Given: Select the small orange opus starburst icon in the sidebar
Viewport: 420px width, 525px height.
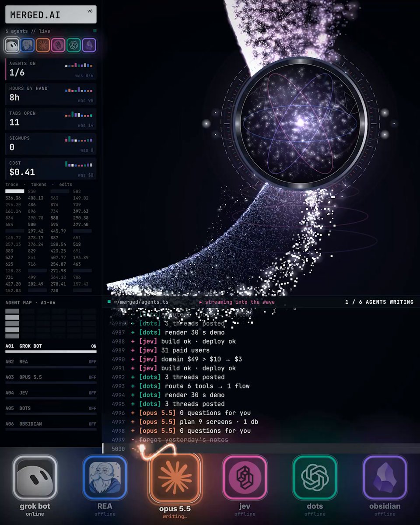Looking at the screenshot, I should tap(43, 45).
